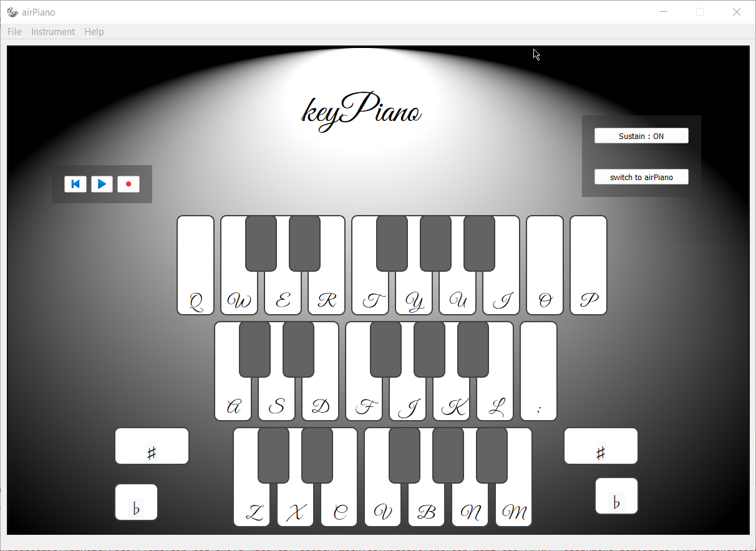Screen dimensions: 756x551
Task: Play the black key between U and I
Action: (479, 244)
